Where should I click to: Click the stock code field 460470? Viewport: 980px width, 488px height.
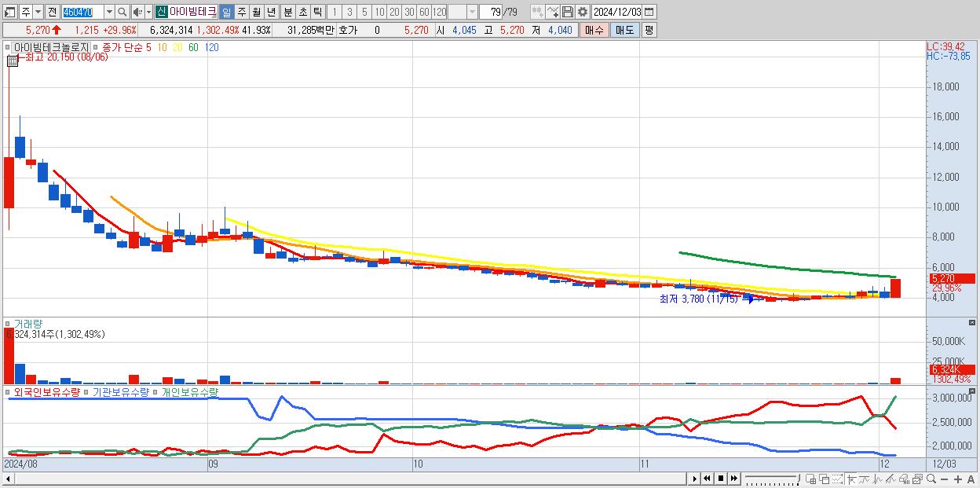coord(82,13)
